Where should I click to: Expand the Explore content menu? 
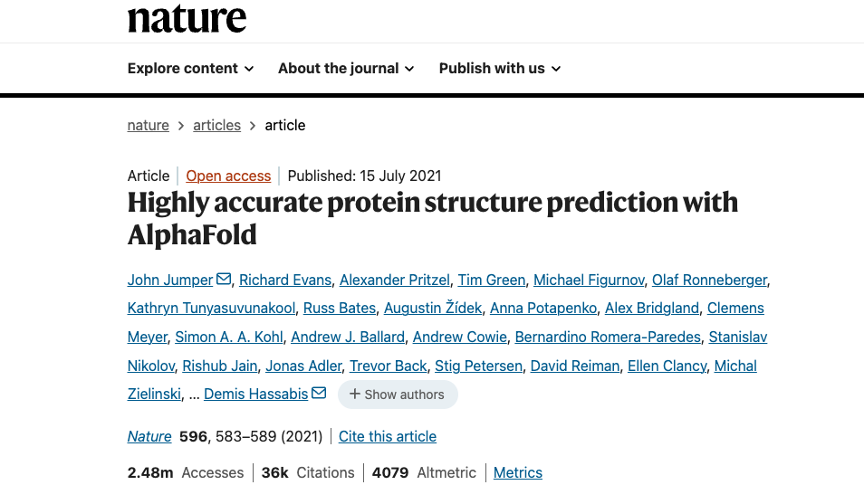pos(190,69)
